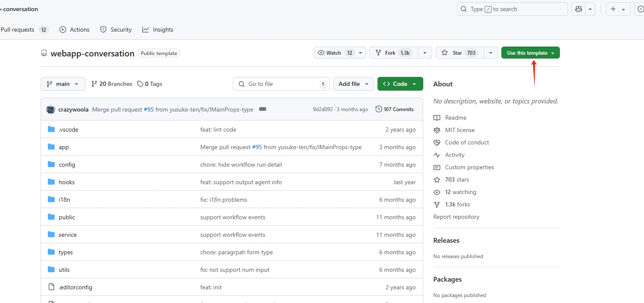This screenshot has width=644, height=303.
Task: Open the .vscode folder
Action: 68,129
